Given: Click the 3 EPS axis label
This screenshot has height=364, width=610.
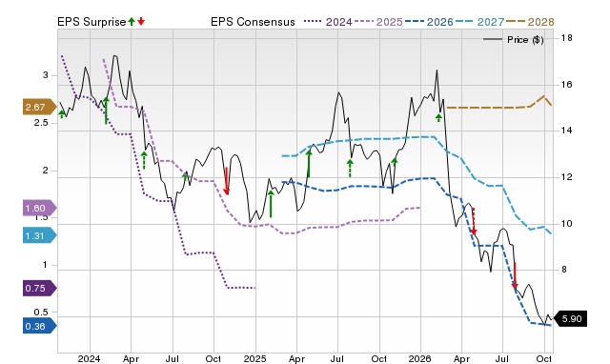Looking at the screenshot, I should click(x=46, y=75).
